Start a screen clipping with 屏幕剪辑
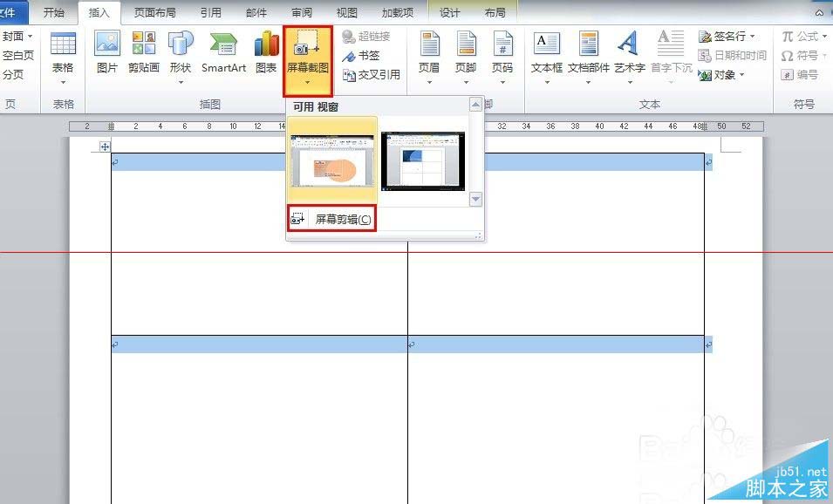Image resolution: width=833 pixels, height=504 pixels. 331,218
